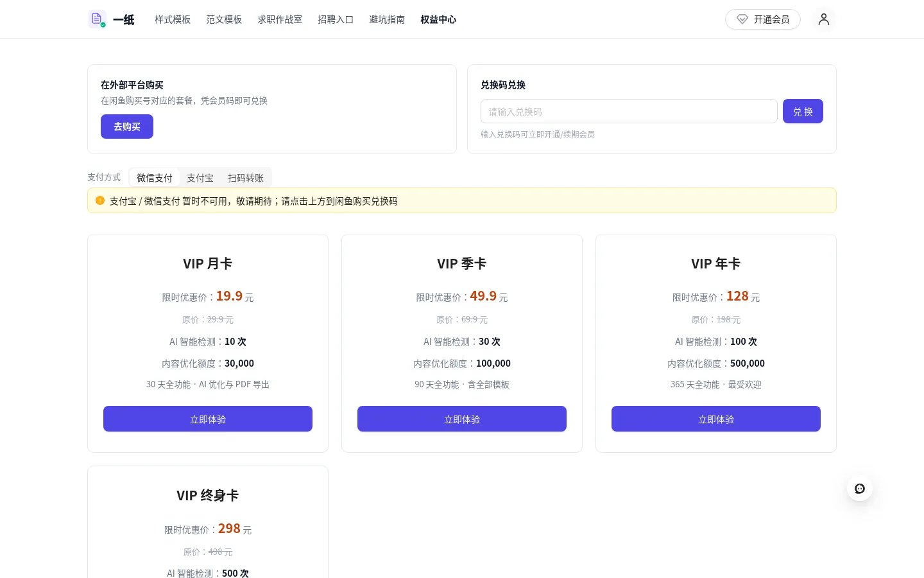Image resolution: width=924 pixels, height=578 pixels.
Task: Open the floating chat support icon
Action: tap(860, 489)
